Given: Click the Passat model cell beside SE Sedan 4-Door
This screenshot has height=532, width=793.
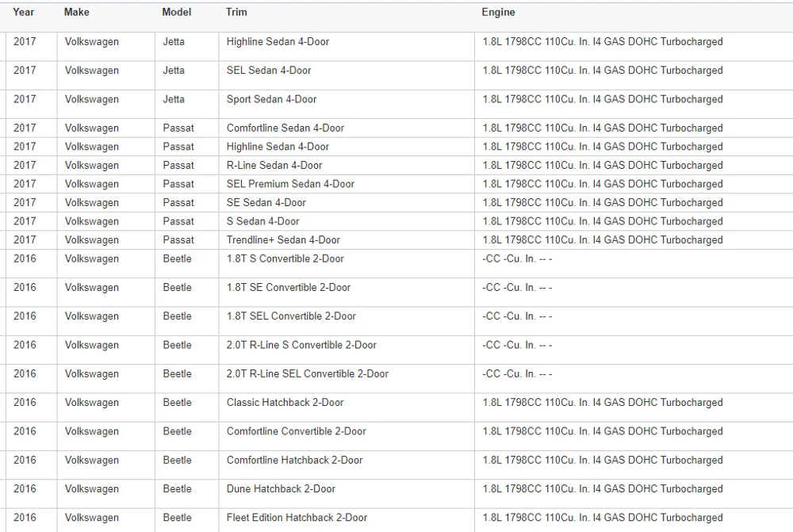Looking at the screenshot, I should coord(178,203).
